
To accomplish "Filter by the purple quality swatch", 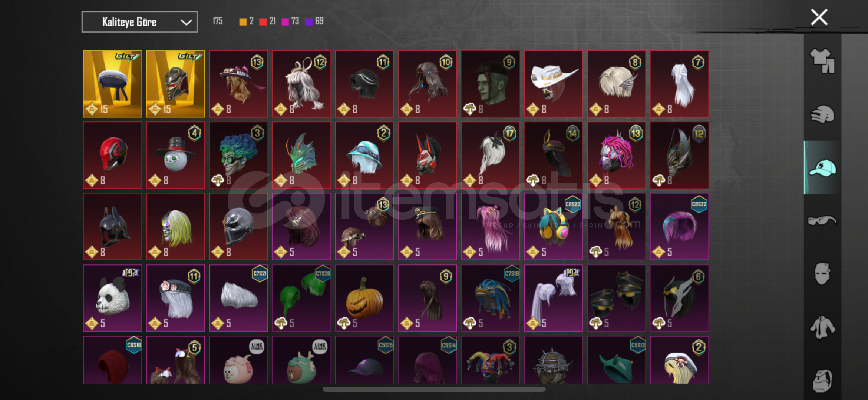I will [x=308, y=21].
